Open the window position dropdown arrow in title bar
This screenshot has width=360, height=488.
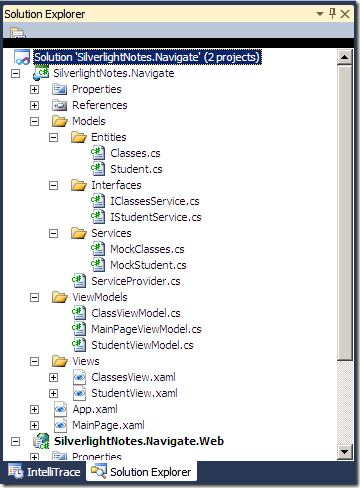click(x=320, y=14)
